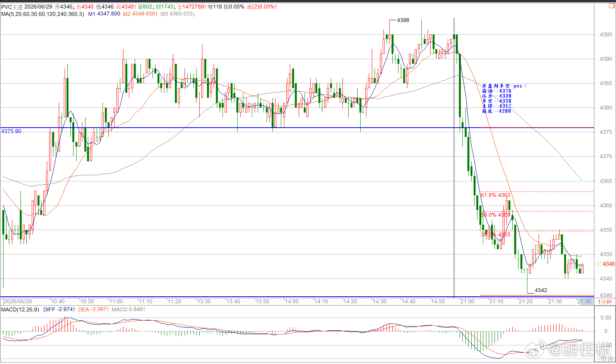Select the 4375.90 horizontal line label
This screenshot has height=364, width=616.
[x=11, y=131]
